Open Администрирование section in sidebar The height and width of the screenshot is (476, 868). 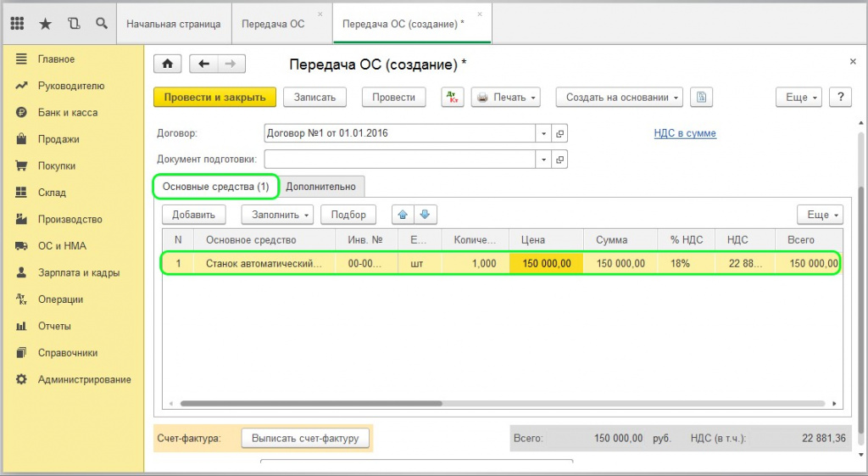pyautogui.click(x=84, y=379)
